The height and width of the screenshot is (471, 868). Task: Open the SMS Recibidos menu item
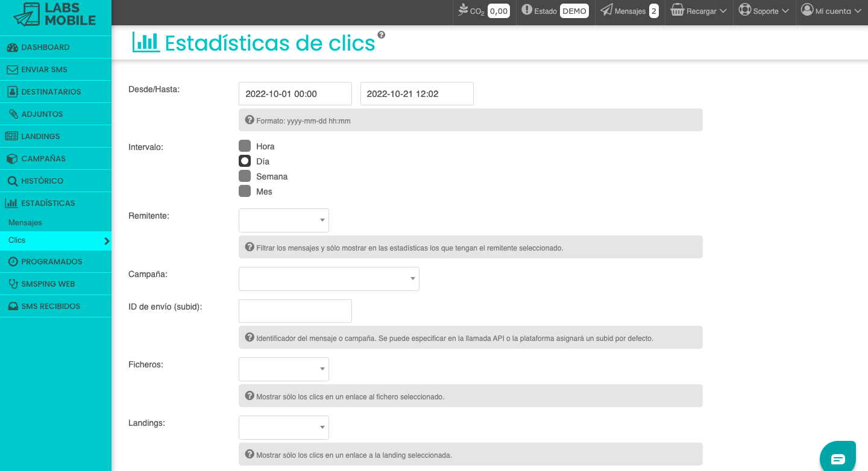[x=55, y=306]
